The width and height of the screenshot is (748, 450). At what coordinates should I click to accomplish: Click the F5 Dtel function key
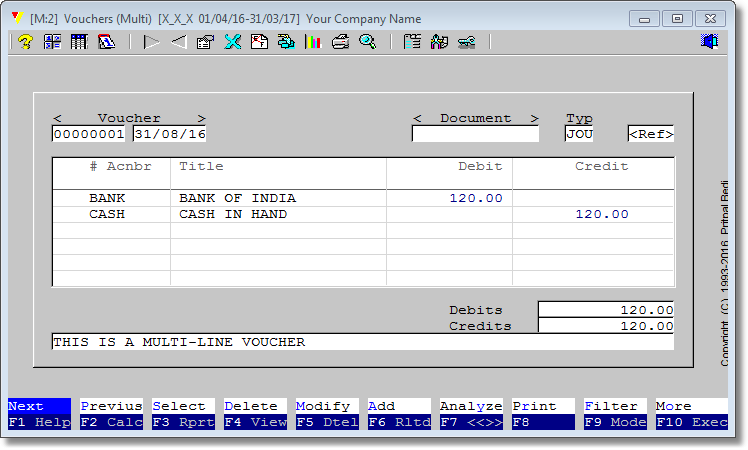point(327,422)
